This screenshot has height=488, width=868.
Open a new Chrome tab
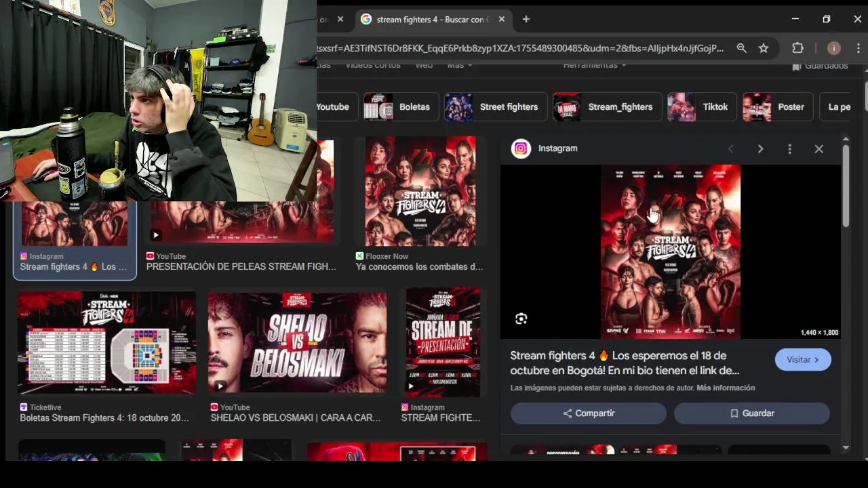[x=526, y=20]
